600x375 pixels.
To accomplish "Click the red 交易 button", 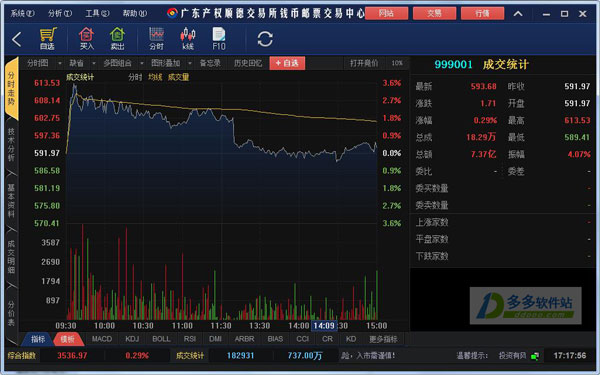I will [x=434, y=13].
